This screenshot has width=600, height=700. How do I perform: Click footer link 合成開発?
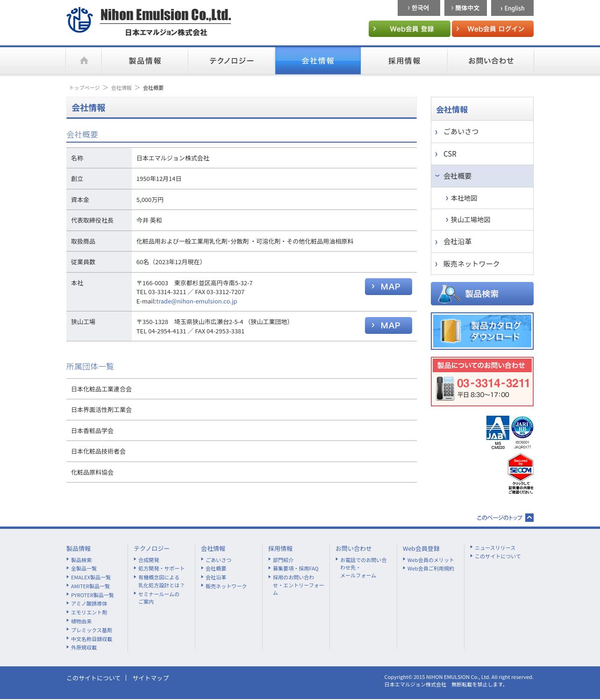(149, 560)
